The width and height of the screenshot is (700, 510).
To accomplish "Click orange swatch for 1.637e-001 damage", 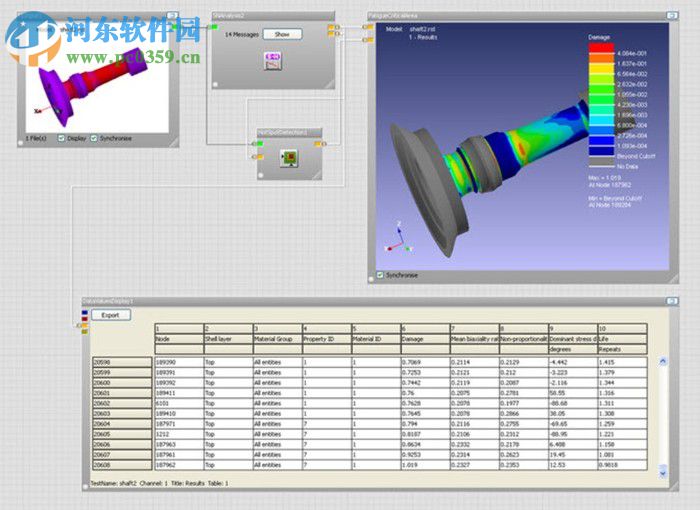I will [x=601, y=58].
